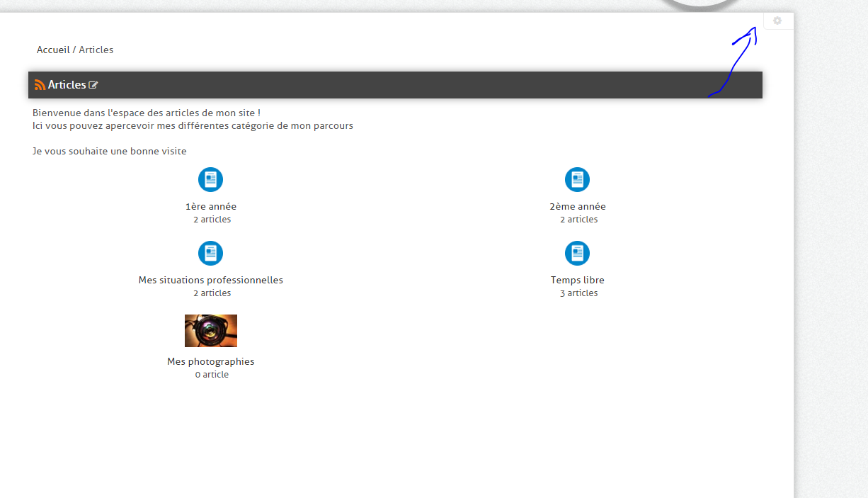Open the Temps libre category link
Image resolution: width=868 pixels, height=498 pixels.
577,281
